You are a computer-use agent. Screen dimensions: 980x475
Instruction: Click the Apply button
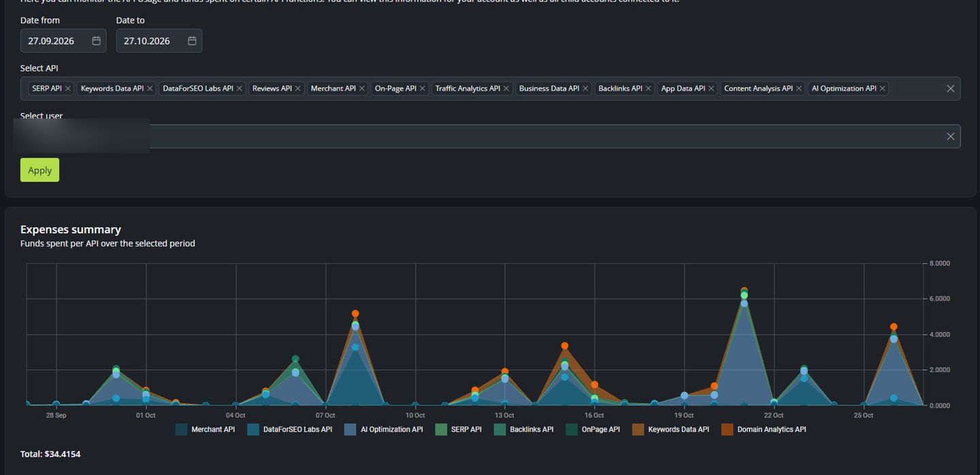(x=39, y=170)
